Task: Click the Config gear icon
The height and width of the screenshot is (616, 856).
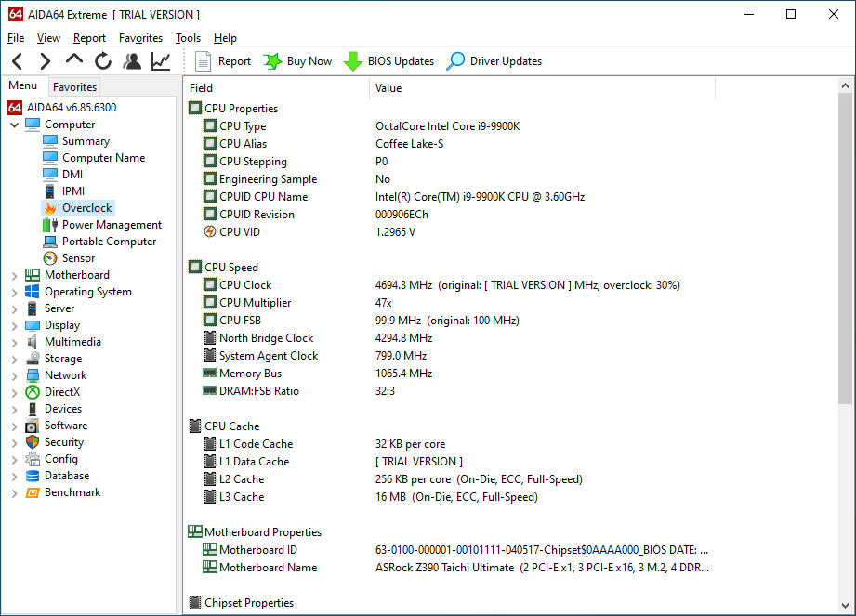Action: point(33,459)
